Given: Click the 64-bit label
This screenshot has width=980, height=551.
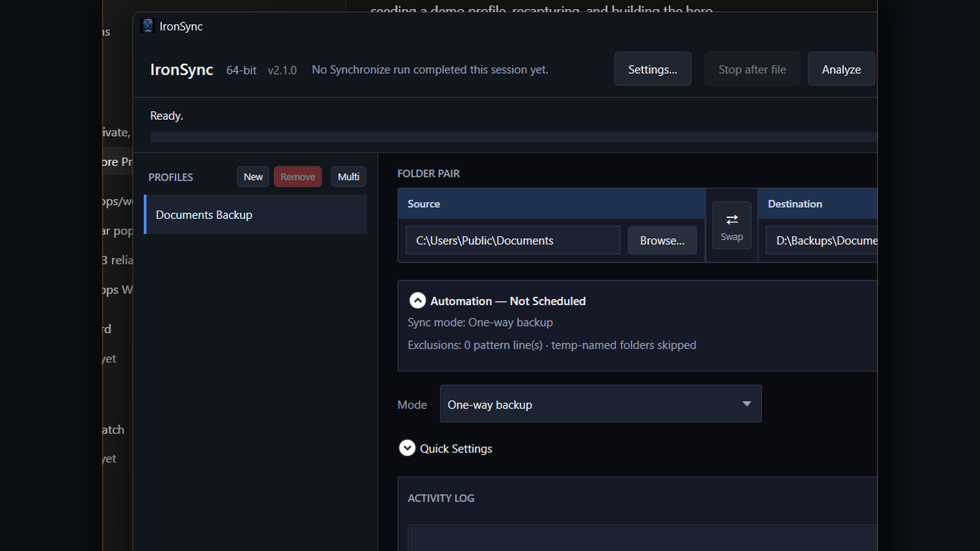Looking at the screenshot, I should point(241,70).
